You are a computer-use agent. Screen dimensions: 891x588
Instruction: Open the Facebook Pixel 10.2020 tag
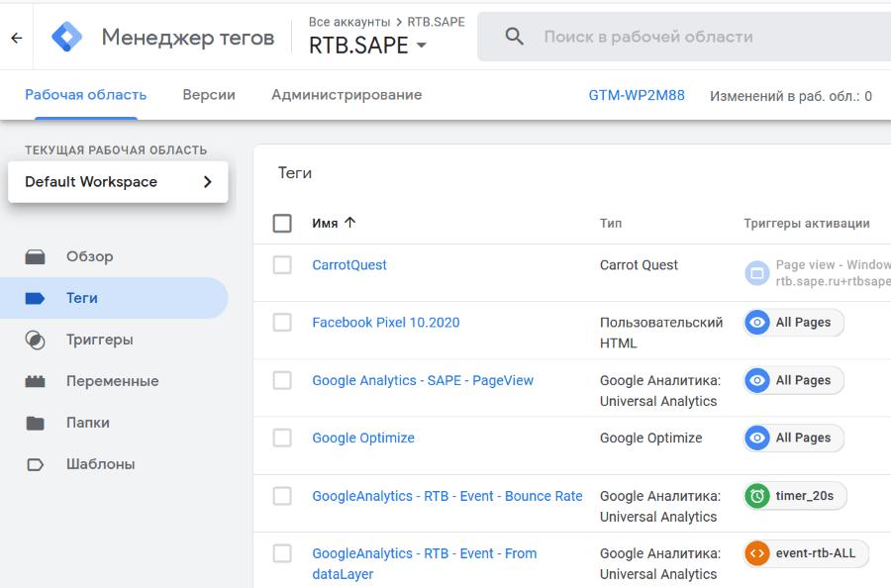tap(385, 323)
